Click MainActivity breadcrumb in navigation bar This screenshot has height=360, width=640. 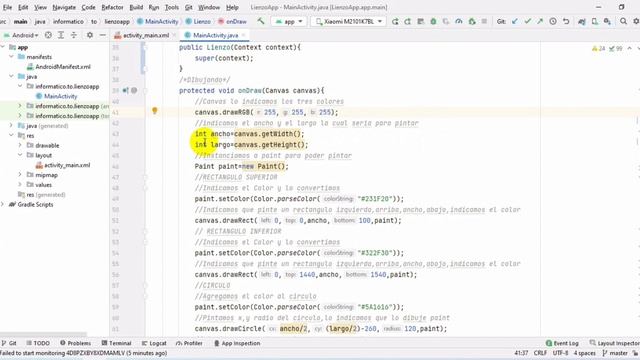(158, 21)
